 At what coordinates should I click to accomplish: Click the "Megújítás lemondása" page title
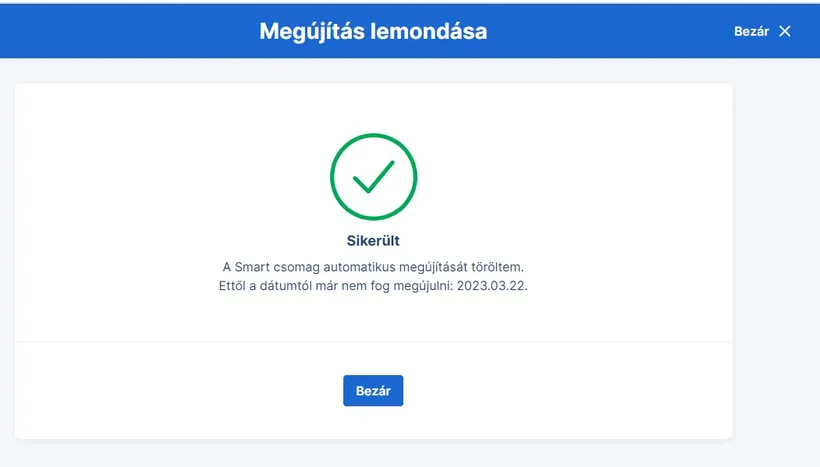point(373,31)
